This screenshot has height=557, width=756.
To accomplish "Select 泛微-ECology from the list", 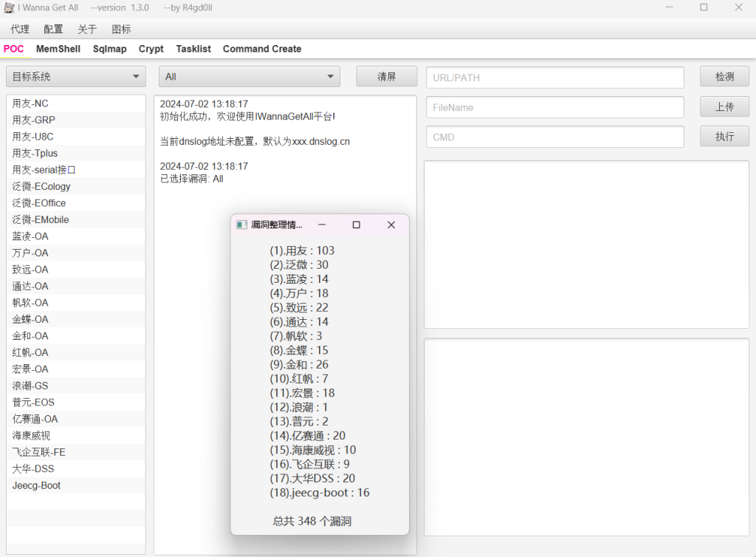I will click(x=41, y=186).
